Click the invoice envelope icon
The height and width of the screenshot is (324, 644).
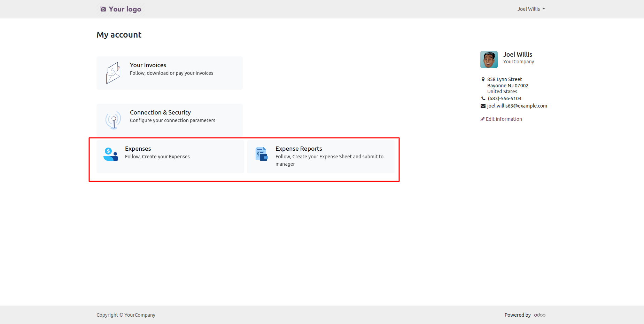point(113,73)
